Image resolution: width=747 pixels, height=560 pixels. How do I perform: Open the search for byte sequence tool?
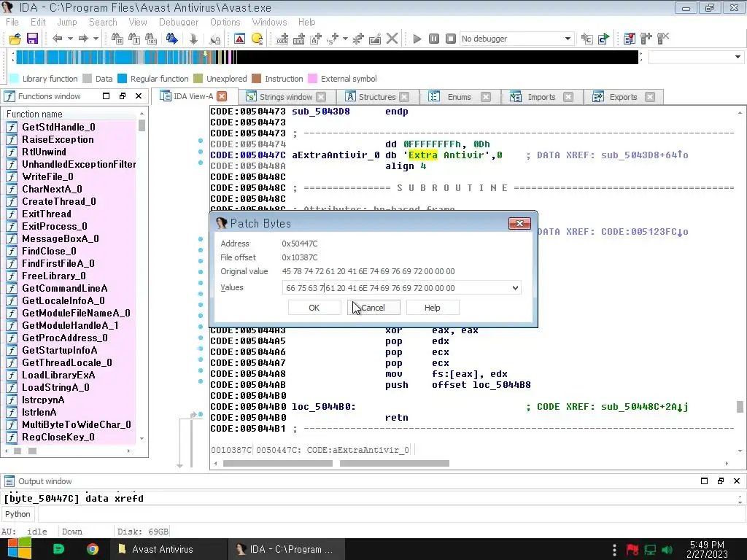click(151, 39)
